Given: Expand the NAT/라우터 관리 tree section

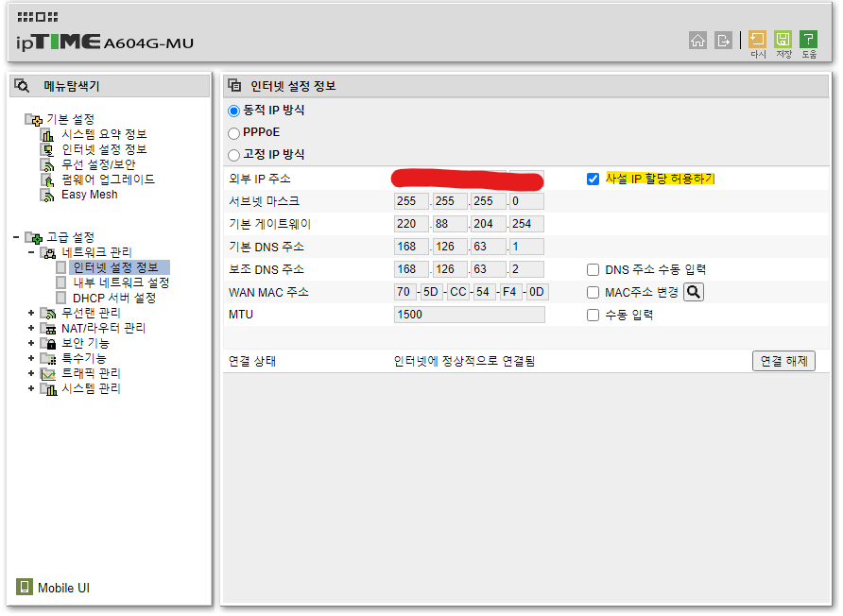Looking at the screenshot, I should (x=30, y=327).
